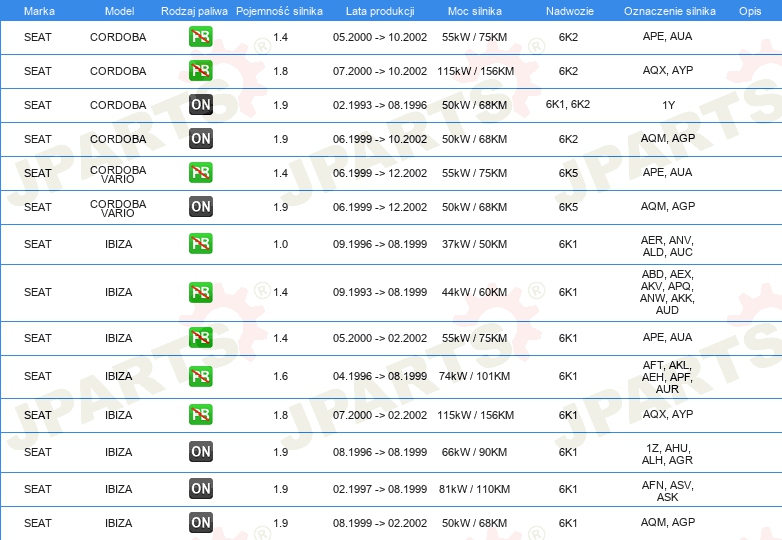The height and width of the screenshot is (540, 782).
Task: Click the Opis column header
Action: [750, 11]
